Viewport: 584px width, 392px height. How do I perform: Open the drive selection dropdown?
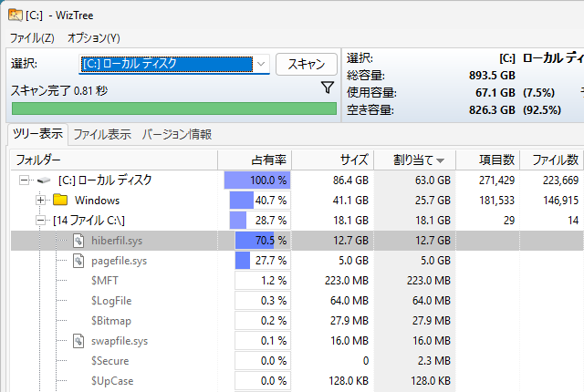click(261, 64)
